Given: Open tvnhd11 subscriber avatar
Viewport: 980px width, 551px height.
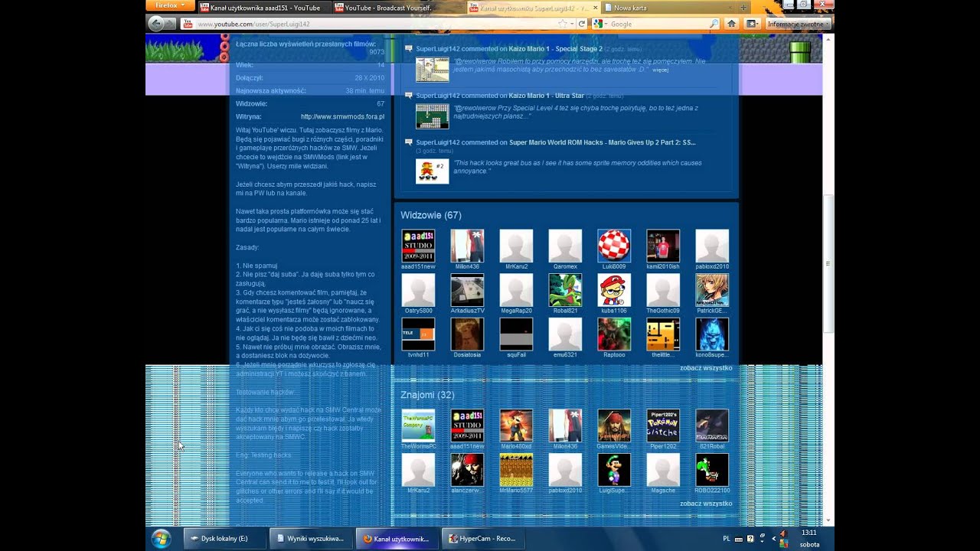Looking at the screenshot, I should point(418,334).
